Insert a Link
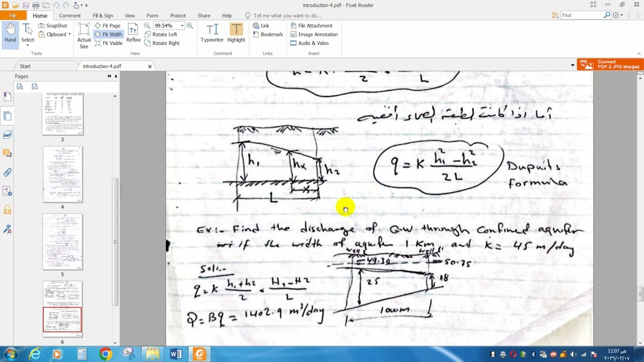This screenshot has width=644, height=362. (x=261, y=26)
